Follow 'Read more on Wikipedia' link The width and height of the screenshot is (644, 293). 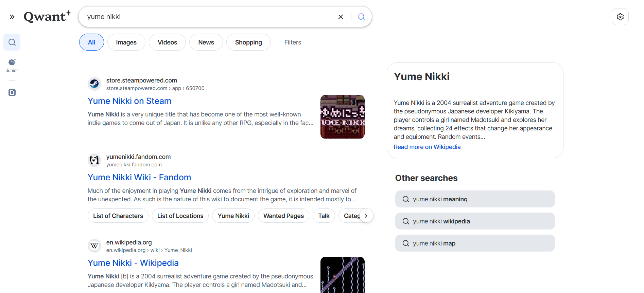coord(427,147)
